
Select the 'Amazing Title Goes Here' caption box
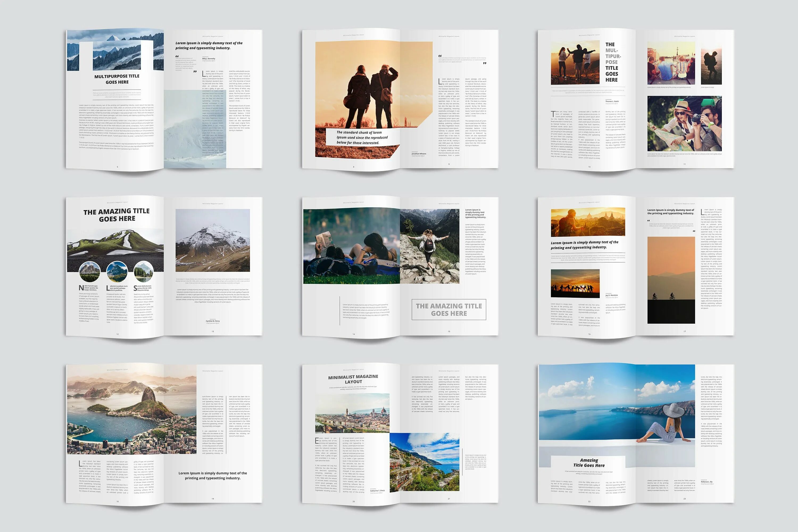point(589,463)
